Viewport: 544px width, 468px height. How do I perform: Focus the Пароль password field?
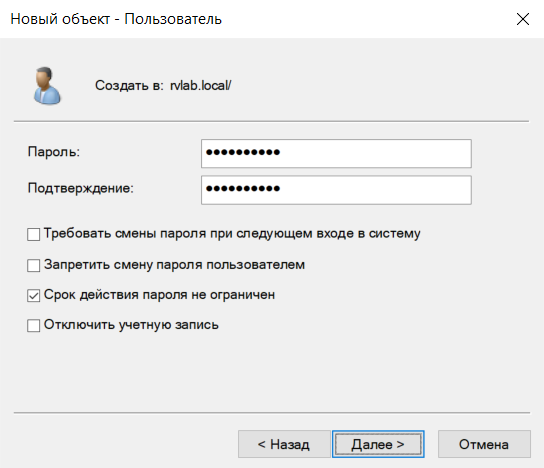coord(336,153)
